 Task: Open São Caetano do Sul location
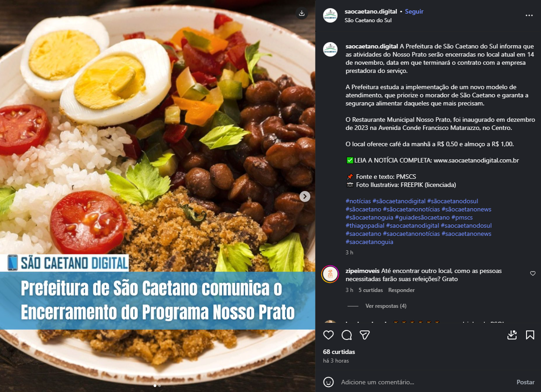point(368,20)
